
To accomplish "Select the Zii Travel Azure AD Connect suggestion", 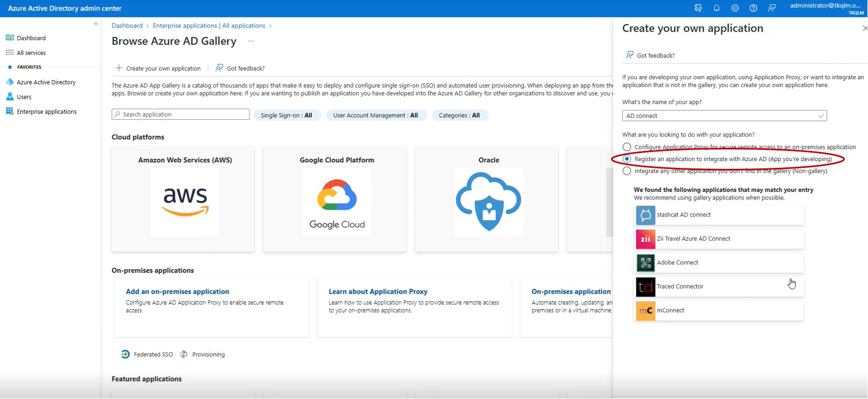I will click(x=719, y=239).
